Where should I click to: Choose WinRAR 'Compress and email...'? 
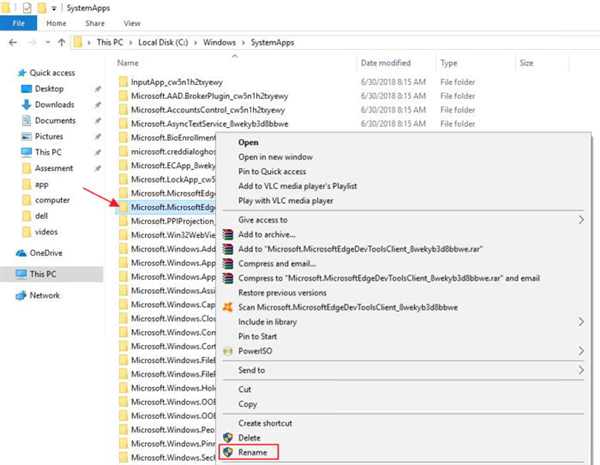[x=277, y=264]
